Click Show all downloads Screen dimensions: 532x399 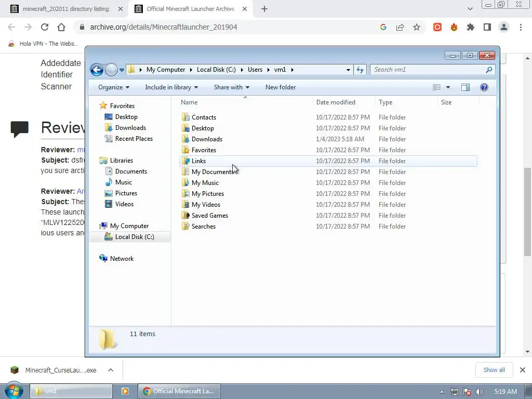pyautogui.click(x=494, y=370)
